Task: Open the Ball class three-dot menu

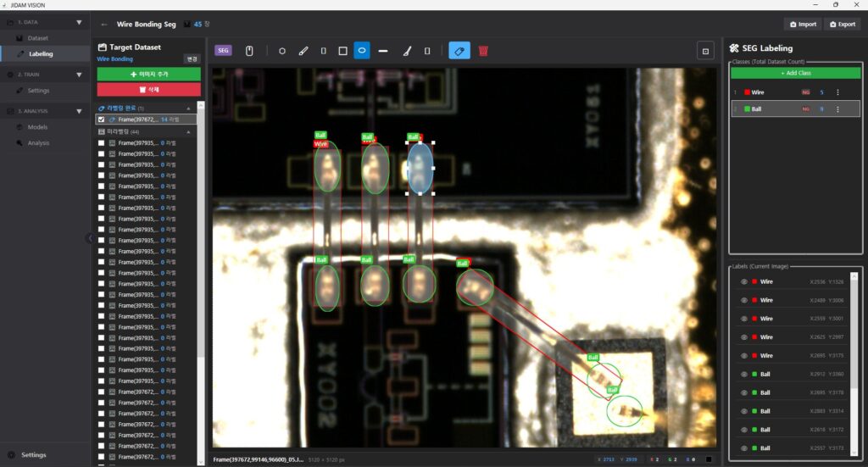Action: click(837, 109)
